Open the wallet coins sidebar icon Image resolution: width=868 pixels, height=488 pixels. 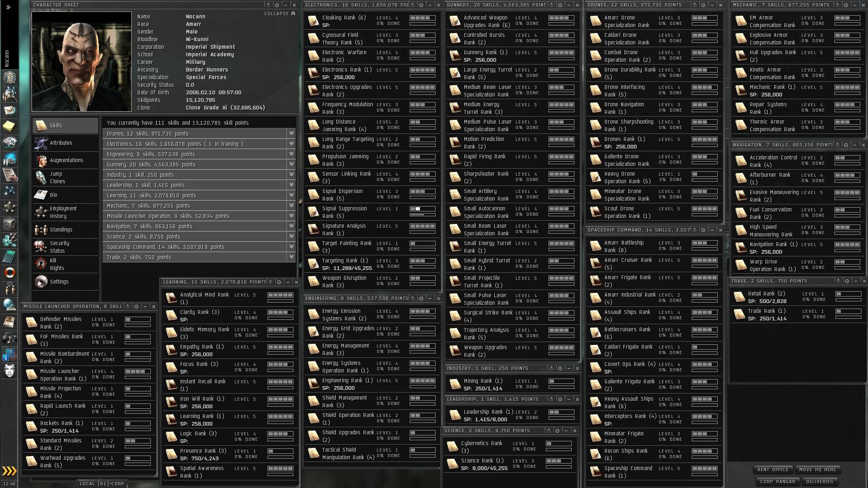pyautogui.click(x=9, y=240)
